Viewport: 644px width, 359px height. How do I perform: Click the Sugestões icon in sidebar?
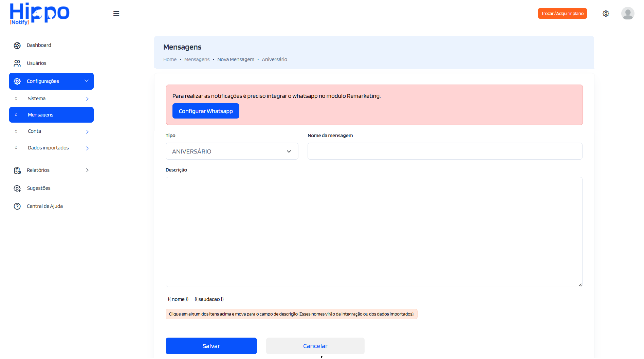pos(17,189)
